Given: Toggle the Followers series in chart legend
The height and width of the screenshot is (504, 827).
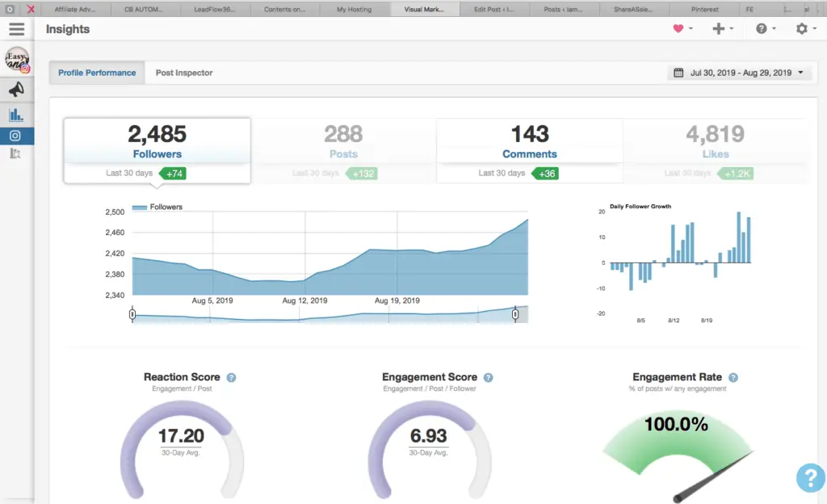Looking at the screenshot, I should point(157,207).
